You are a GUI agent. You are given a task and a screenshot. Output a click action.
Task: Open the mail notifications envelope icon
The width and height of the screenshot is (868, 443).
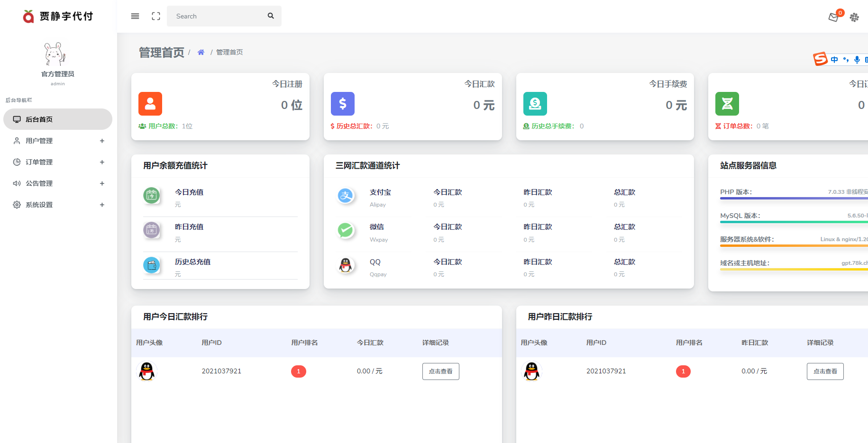(x=833, y=18)
